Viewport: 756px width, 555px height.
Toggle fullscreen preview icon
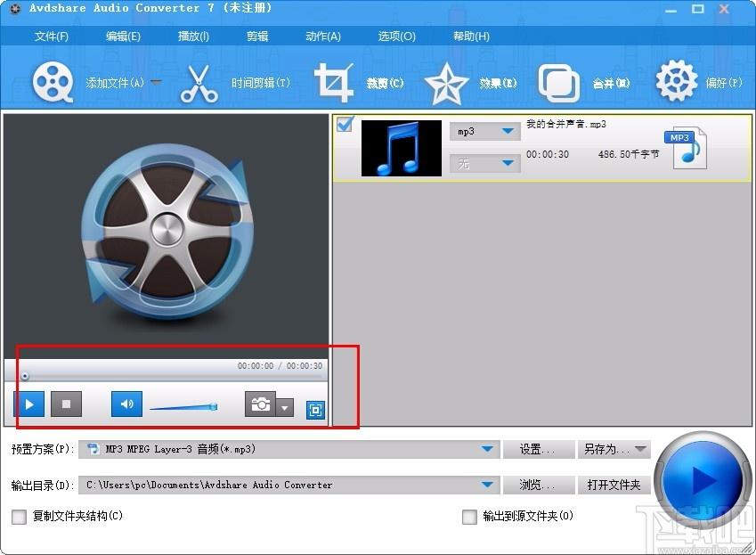click(x=315, y=411)
